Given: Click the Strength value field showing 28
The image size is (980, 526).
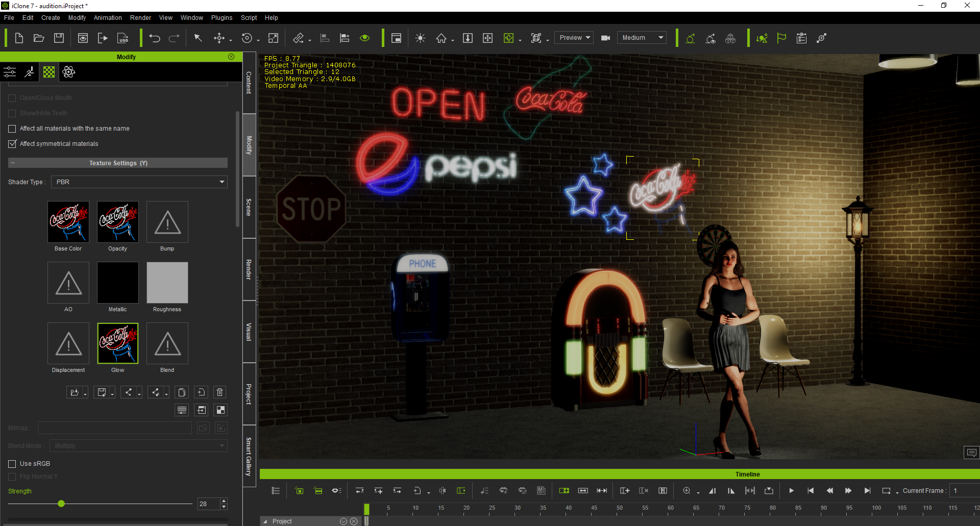Looking at the screenshot, I should tap(208, 504).
